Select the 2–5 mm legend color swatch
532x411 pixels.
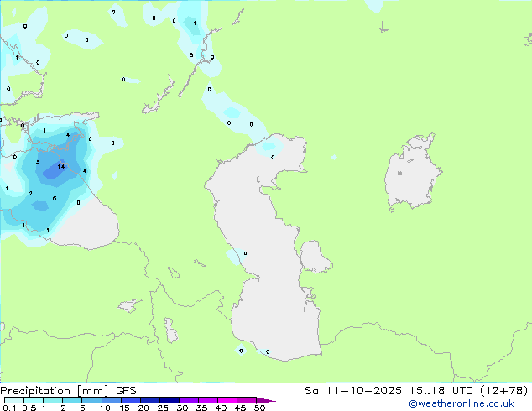(x=72, y=400)
